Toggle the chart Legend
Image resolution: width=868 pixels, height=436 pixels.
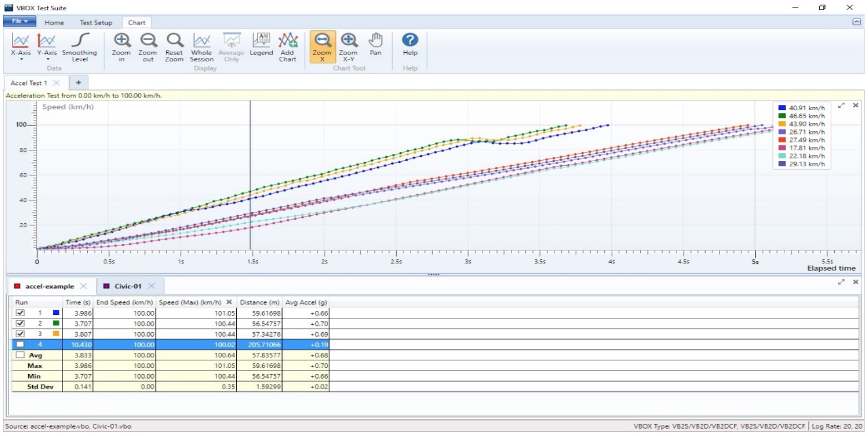click(x=261, y=44)
